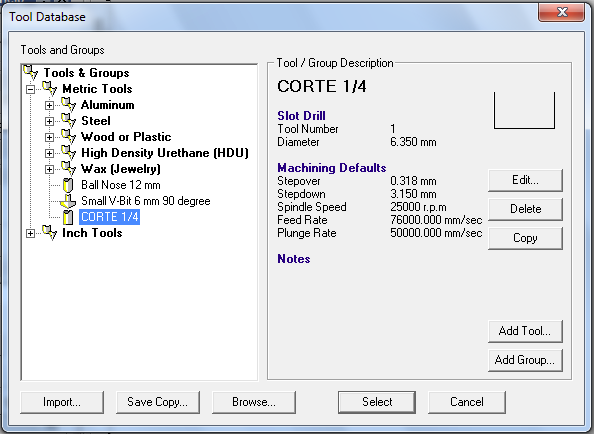Select High Density Urethane (HDU) label

click(165, 153)
